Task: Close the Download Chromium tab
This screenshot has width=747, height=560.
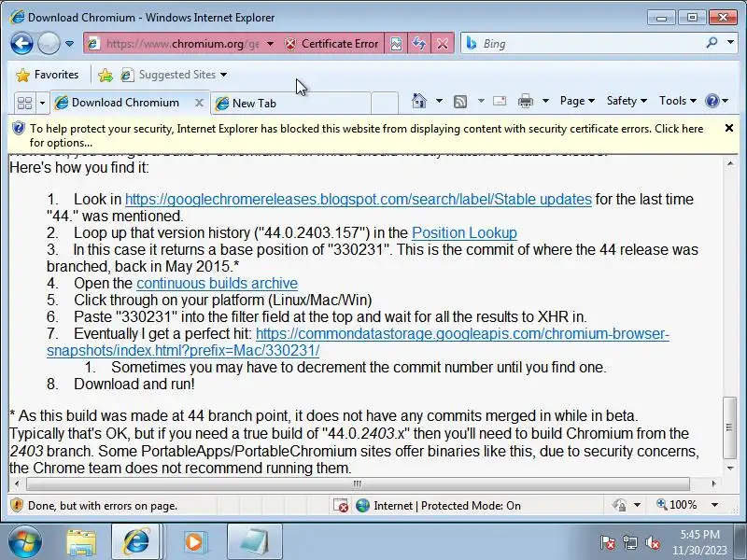Action: click(x=200, y=103)
